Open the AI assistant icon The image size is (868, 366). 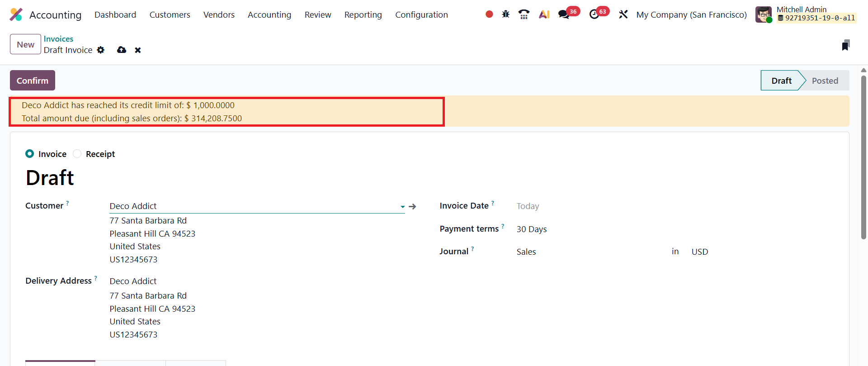tap(544, 14)
